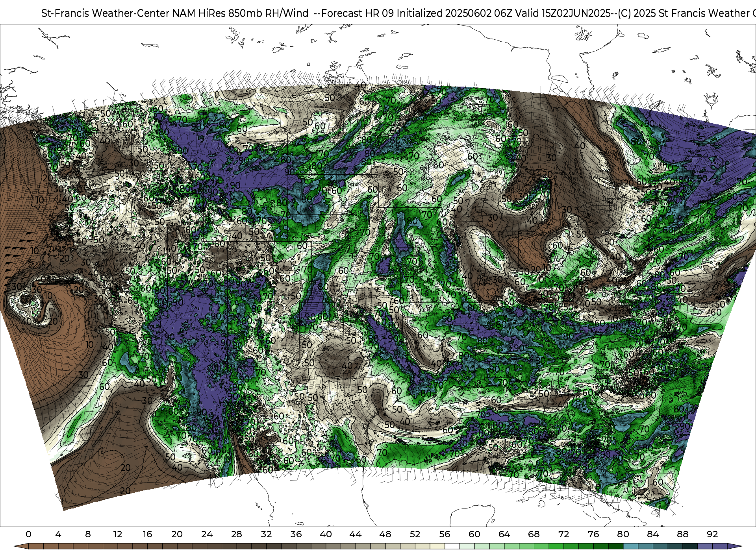Image resolution: width=756 pixels, height=551 pixels.
Task: Click colorbar label '4'
Action: [58, 534]
